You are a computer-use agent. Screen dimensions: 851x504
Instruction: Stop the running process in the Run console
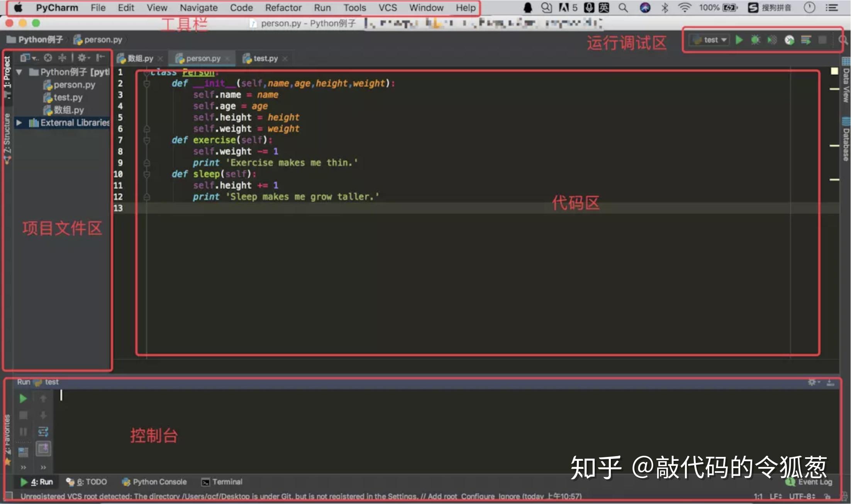click(x=23, y=415)
